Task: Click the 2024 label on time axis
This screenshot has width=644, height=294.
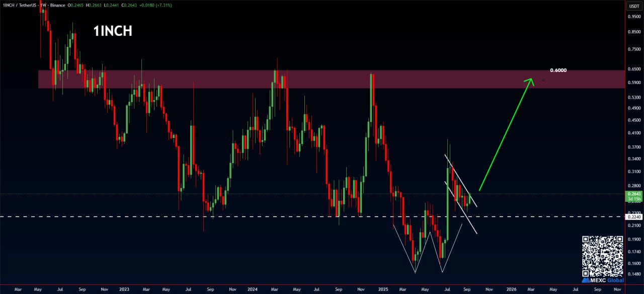Action: [x=253, y=290]
